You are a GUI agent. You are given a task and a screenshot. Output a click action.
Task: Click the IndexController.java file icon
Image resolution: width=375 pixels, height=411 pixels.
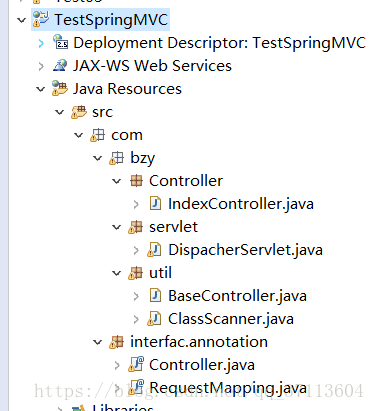155,203
